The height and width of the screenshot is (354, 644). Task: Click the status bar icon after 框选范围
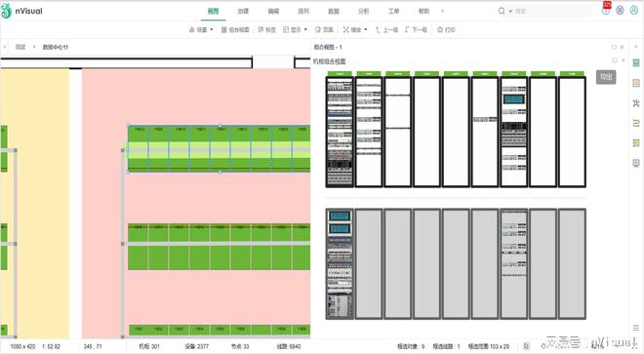coord(527,346)
